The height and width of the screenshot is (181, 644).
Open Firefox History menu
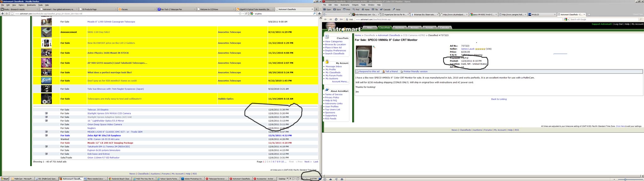[x=21, y=5]
